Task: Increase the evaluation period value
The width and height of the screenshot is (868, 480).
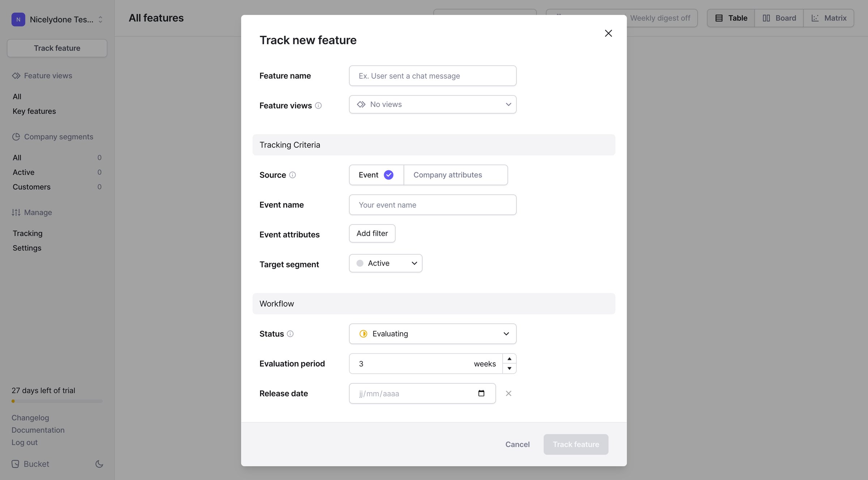Action: tap(509, 359)
